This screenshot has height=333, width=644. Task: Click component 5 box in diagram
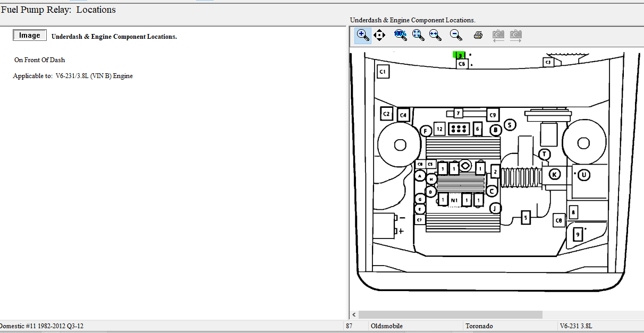point(526,217)
